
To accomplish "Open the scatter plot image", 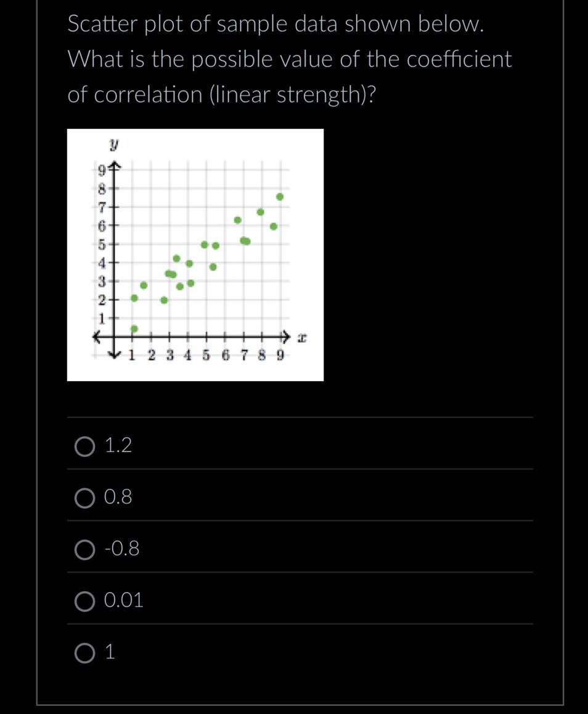I will [195, 255].
